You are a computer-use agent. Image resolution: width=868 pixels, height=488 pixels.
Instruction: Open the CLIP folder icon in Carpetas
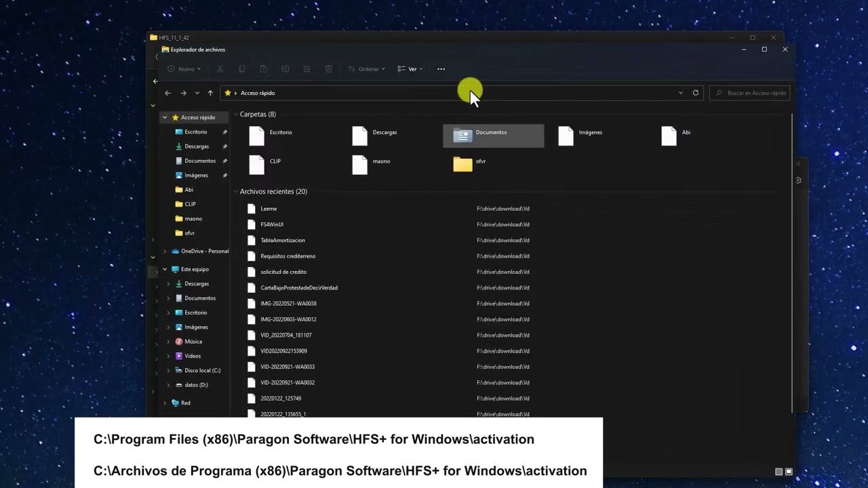pos(256,165)
